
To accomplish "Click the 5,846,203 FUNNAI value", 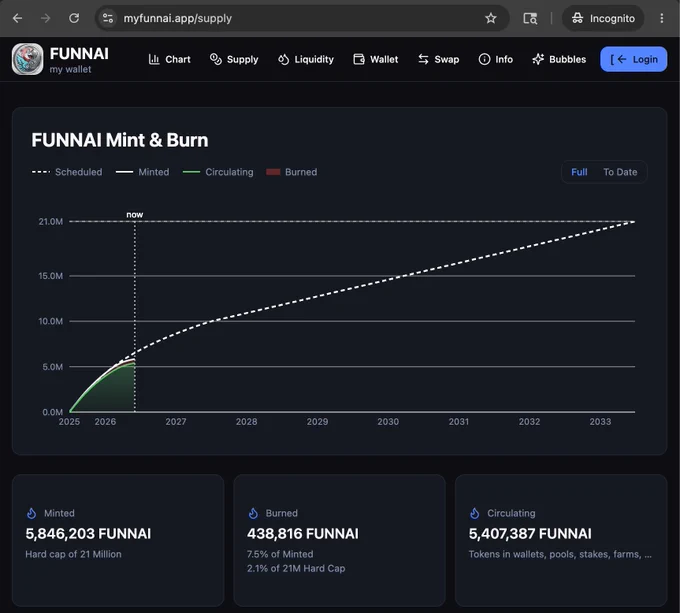I will click(x=88, y=534).
